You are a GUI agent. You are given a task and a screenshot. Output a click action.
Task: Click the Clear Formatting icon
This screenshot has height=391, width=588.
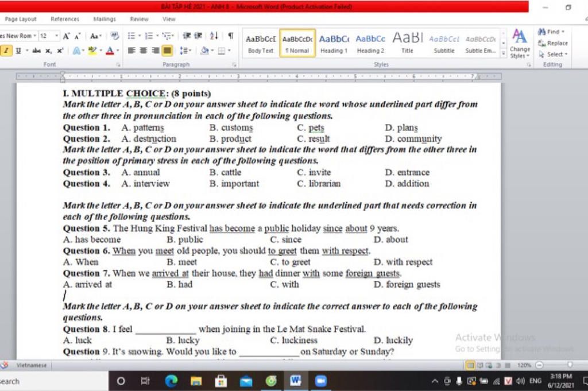point(115,36)
